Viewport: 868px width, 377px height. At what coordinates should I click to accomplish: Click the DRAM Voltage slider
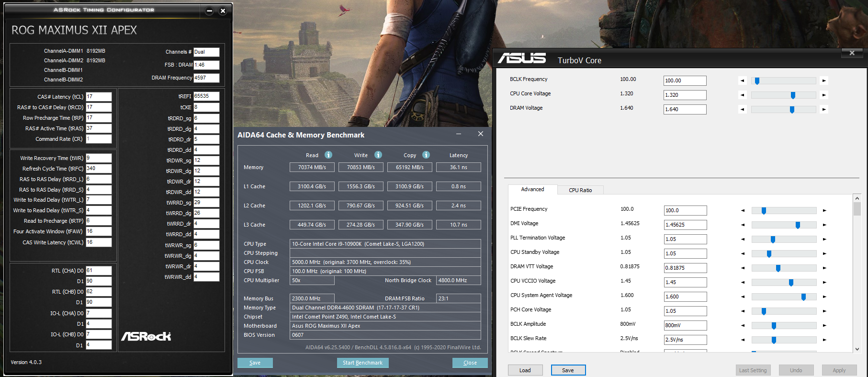coord(783,110)
